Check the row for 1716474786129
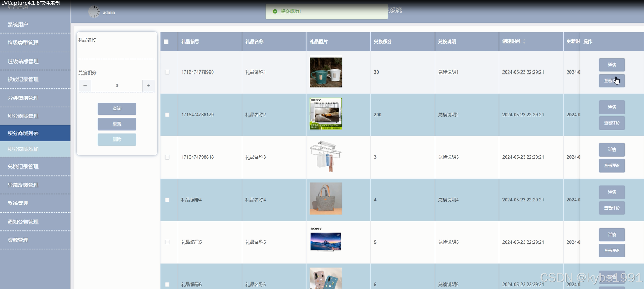 pyautogui.click(x=167, y=115)
